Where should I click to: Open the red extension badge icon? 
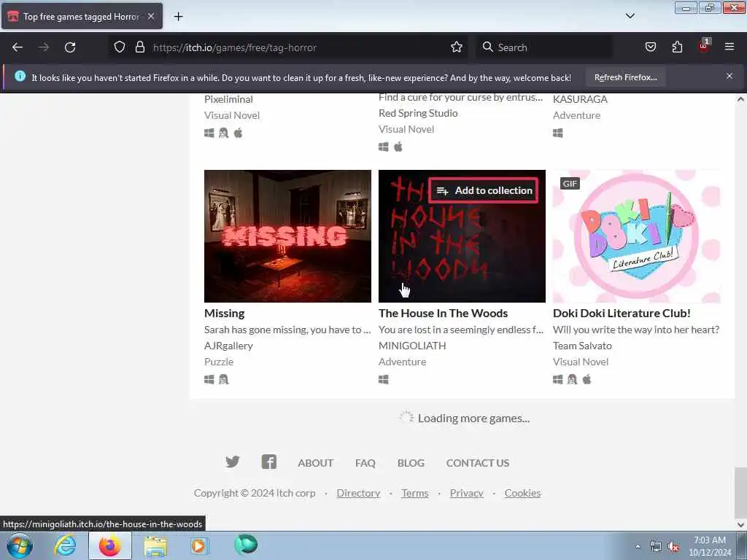704,46
